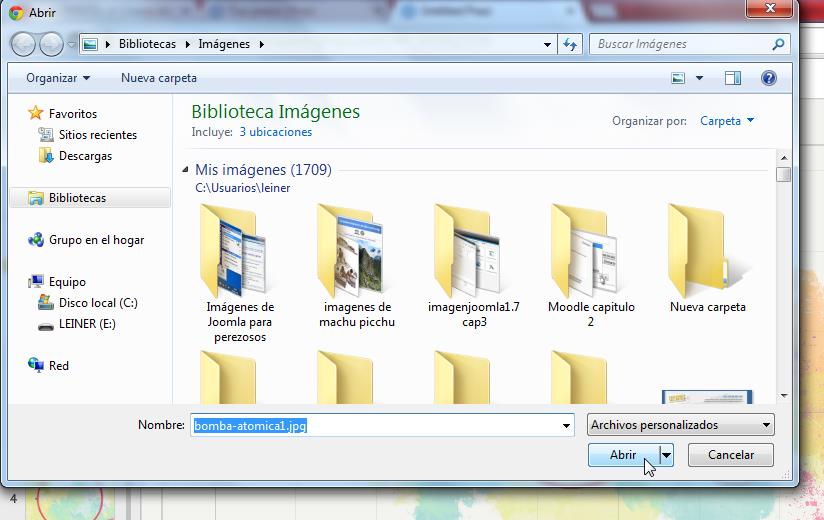Click the 'Nueva carpeta' toolbar button
This screenshot has width=824, height=520.
(159, 78)
